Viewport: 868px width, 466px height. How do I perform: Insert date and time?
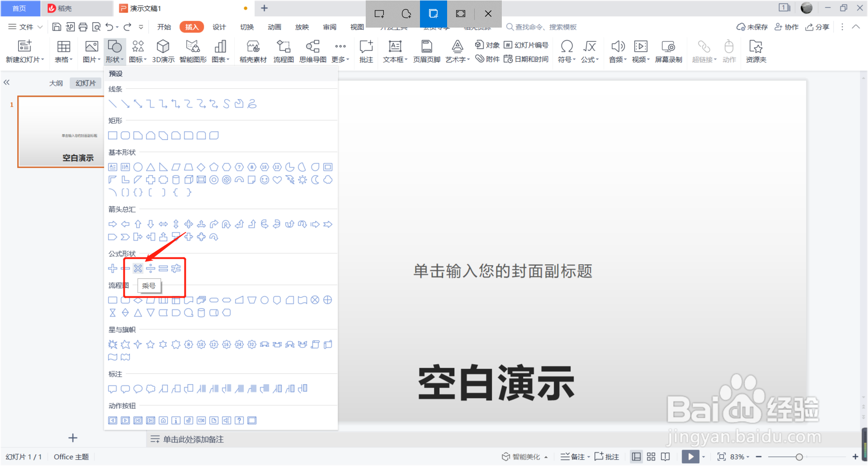[526, 59]
